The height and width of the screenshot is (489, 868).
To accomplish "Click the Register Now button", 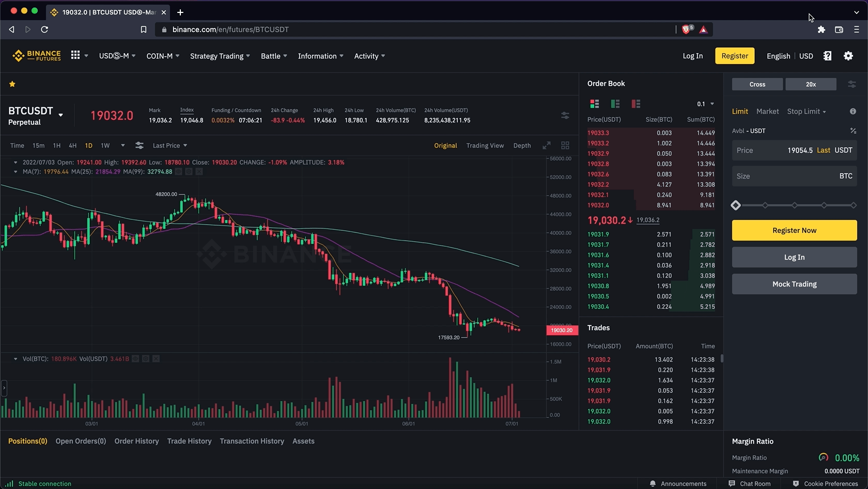I will point(794,230).
